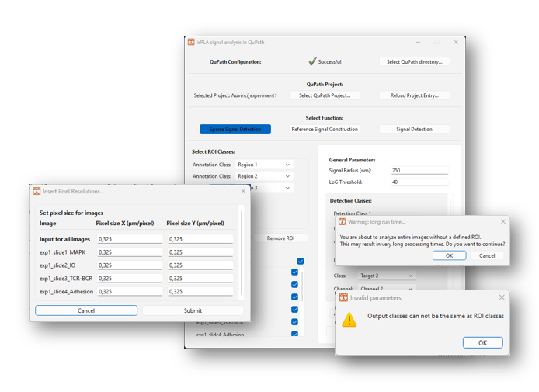Click the isPLA app icon in main title bar

click(x=191, y=42)
